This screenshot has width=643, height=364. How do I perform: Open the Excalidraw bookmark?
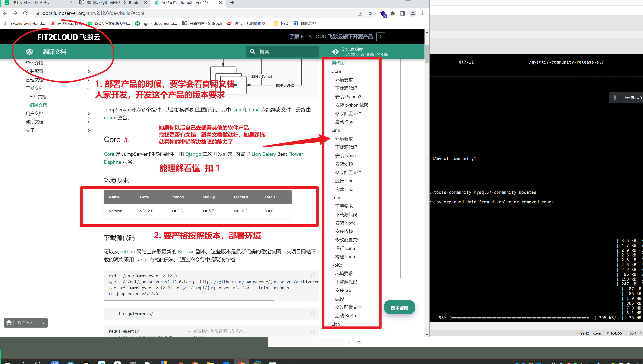pos(24,24)
